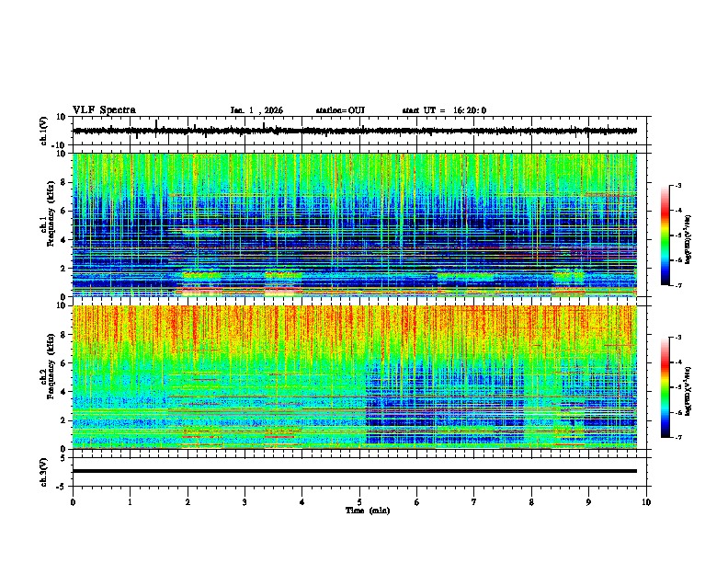Click the lower color bar's log(PSD) units label
The image size is (728, 563).
pyautogui.click(x=688, y=391)
